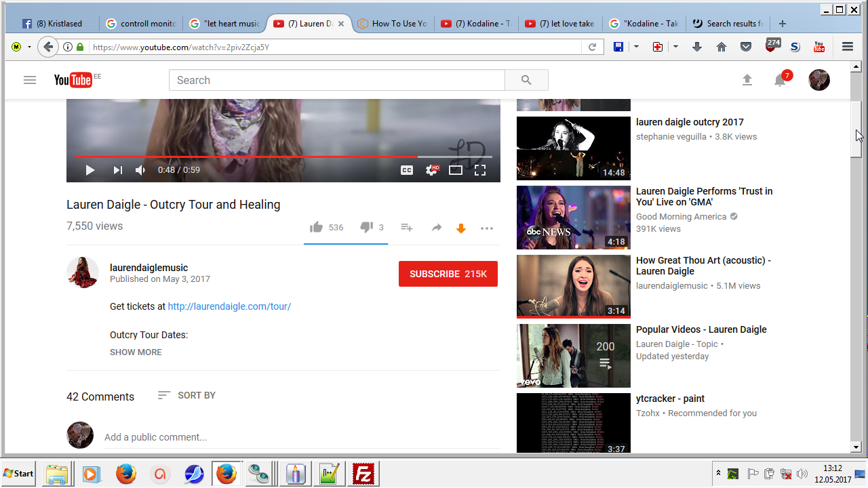
Task: Open the comments SORT BY menu
Action: coord(186,395)
